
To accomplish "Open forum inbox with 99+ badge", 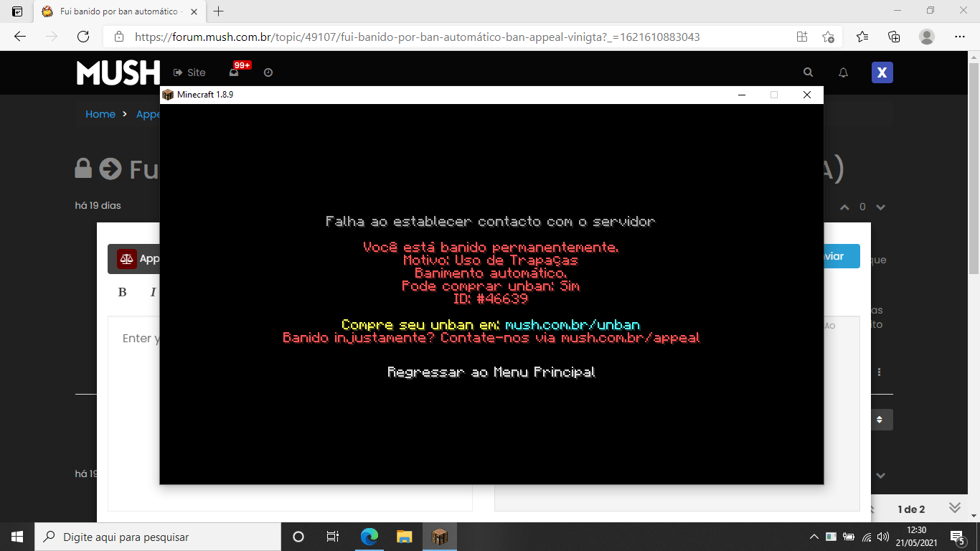I will tap(235, 72).
